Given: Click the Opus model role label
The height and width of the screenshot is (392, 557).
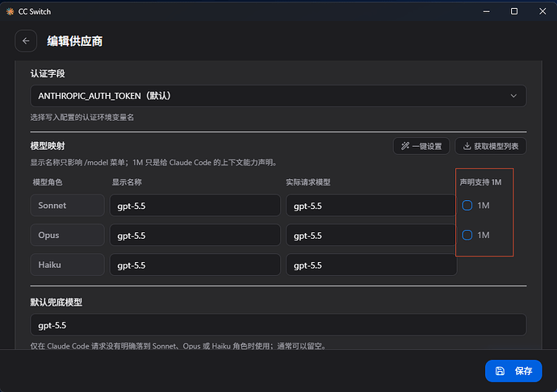Looking at the screenshot, I should point(68,235).
